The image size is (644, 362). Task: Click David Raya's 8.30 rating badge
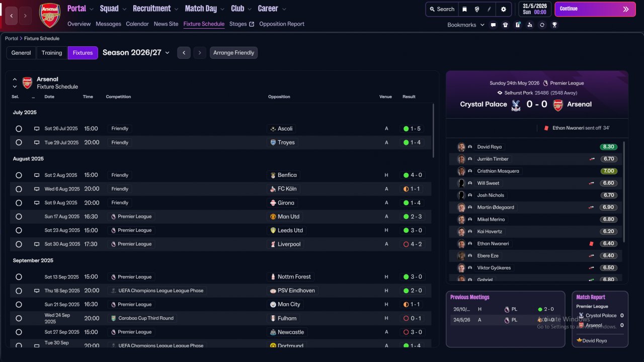point(608,147)
